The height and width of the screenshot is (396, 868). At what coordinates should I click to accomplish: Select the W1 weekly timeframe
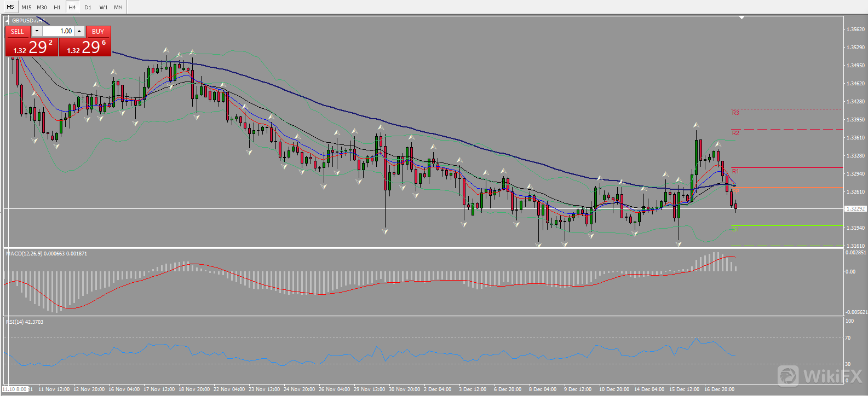click(103, 7)
